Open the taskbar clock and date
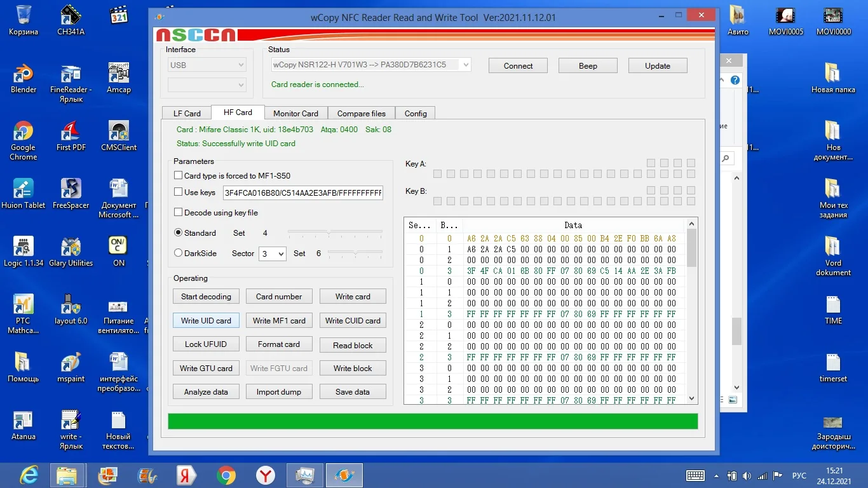This screenshot has width=868, height=488. click(x=834, y=475)
